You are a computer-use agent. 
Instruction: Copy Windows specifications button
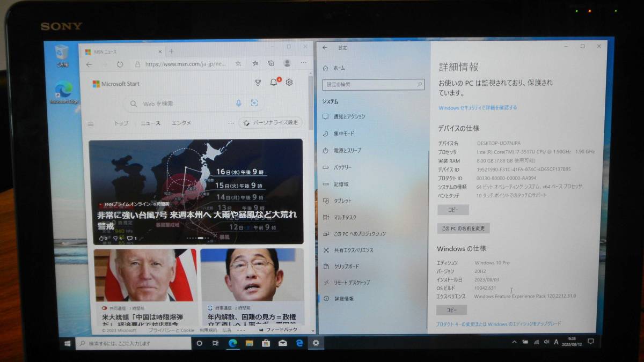(x=451, y=310)
